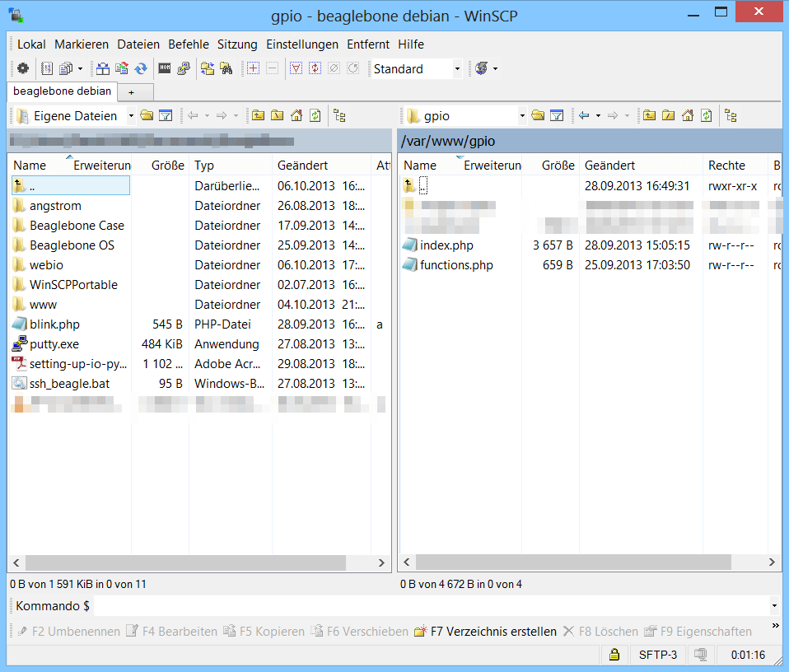Click the synchronize browsing icon
This screenshot has height=672, width=789.
click(208, 68)
